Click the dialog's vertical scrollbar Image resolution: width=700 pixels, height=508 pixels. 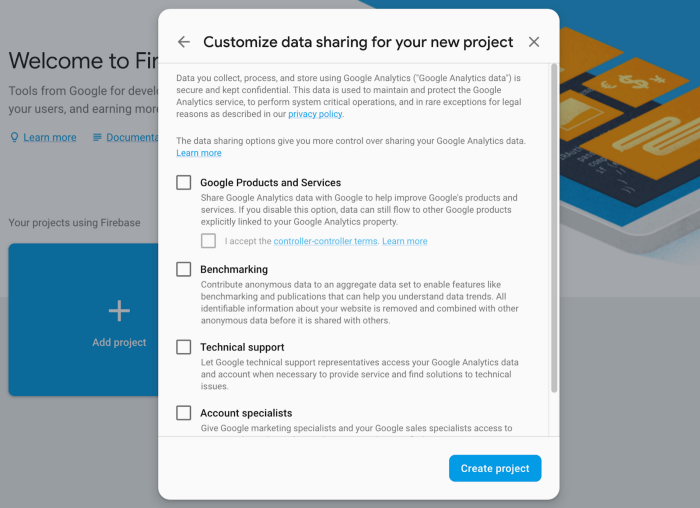click(x=554, y=228)
